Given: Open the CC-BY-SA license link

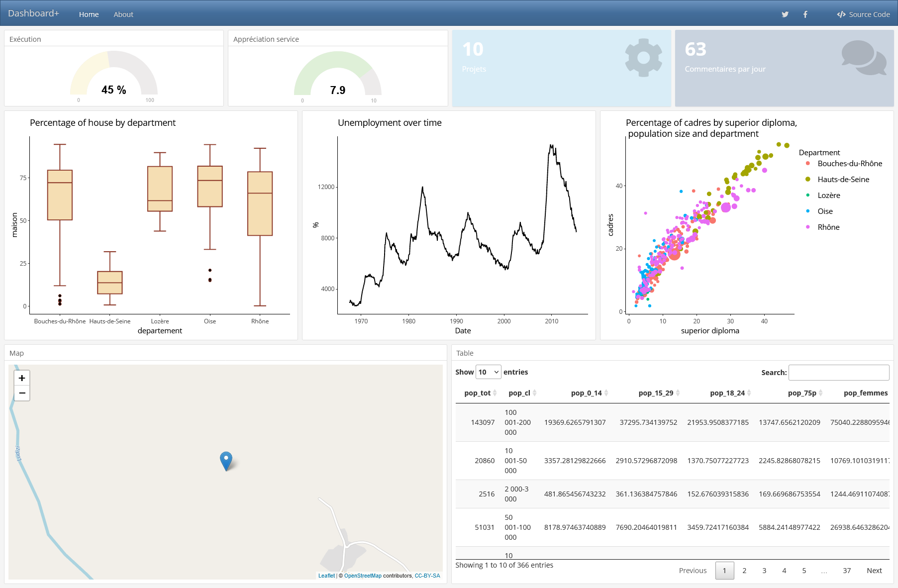Looking at the screenshot, I should (x=427, y=576).
